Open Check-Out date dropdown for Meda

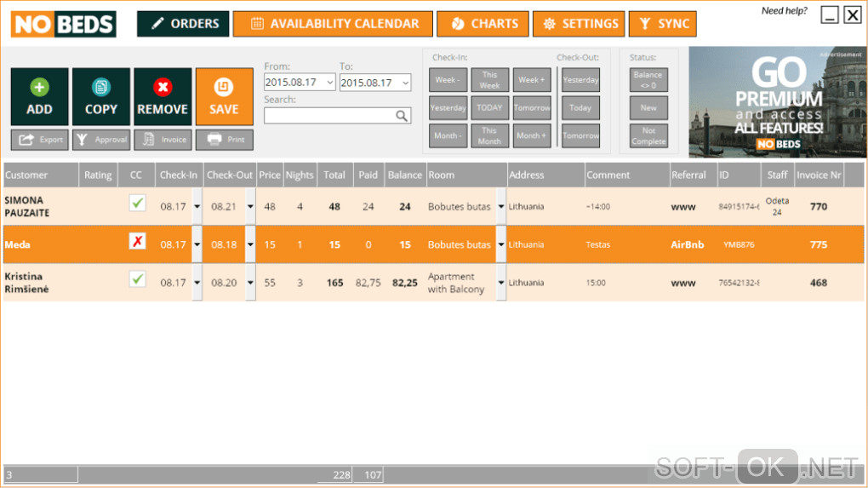(x=250, y=244)
